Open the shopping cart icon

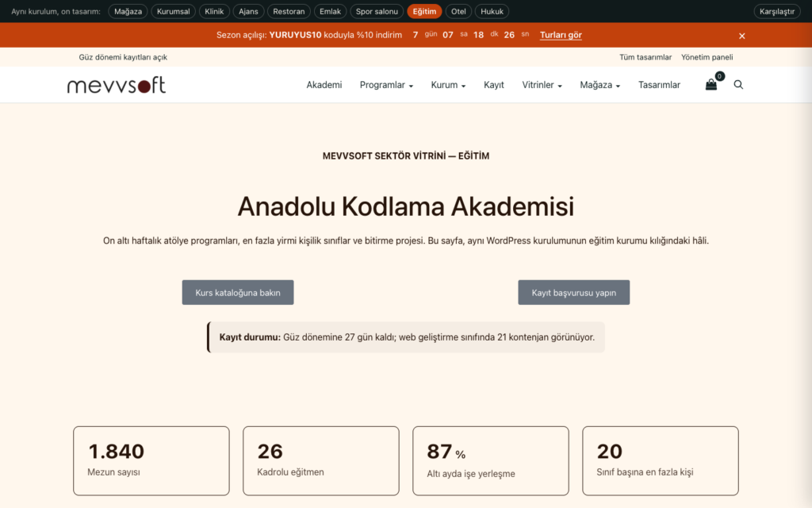[711, 84]
